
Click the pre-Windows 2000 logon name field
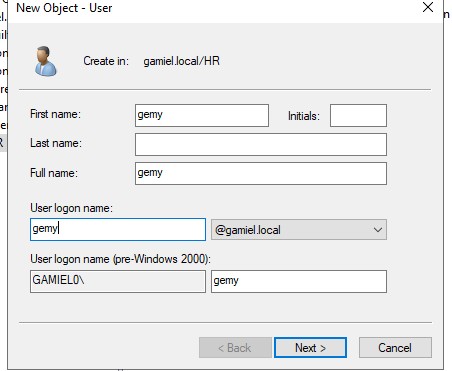[299, 281]
